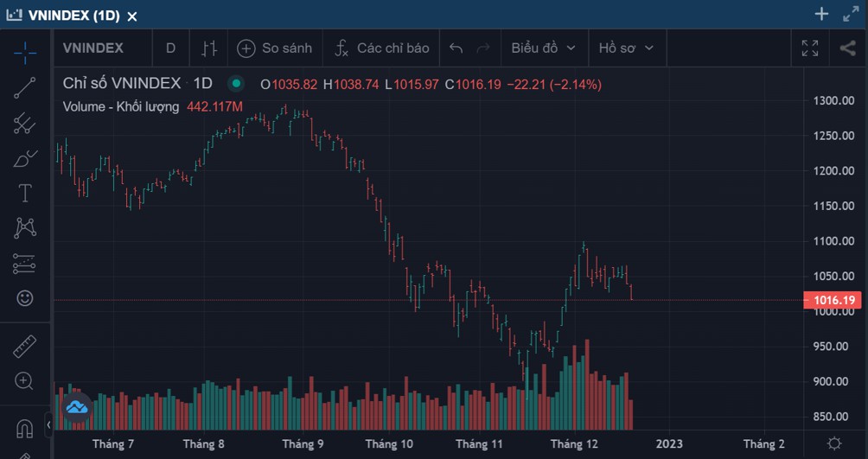The width and height of the screenshot is (868, 459).
Task: Open chart settings gear on time axis
Action: [x=834, y=443]
